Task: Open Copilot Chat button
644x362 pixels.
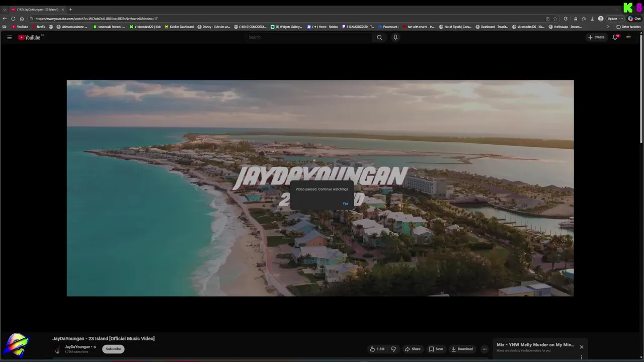Action: click(634, 19)
